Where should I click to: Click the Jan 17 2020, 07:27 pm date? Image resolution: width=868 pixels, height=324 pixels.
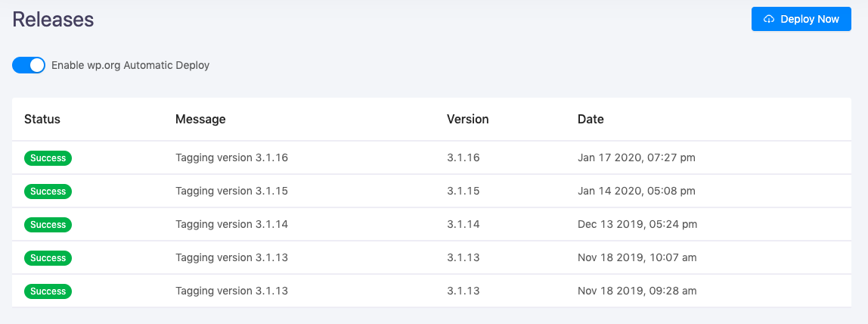click(x=636, y=158)
